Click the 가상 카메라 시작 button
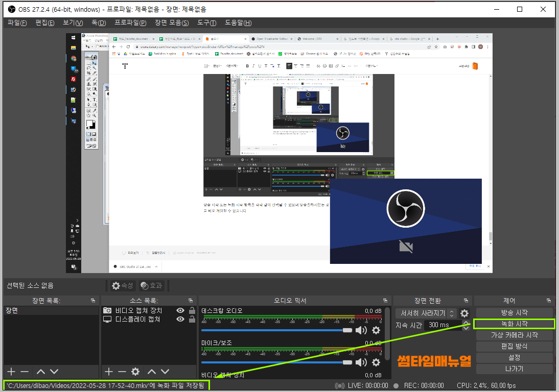Screen dimensions: 559x392 point(514,335)
